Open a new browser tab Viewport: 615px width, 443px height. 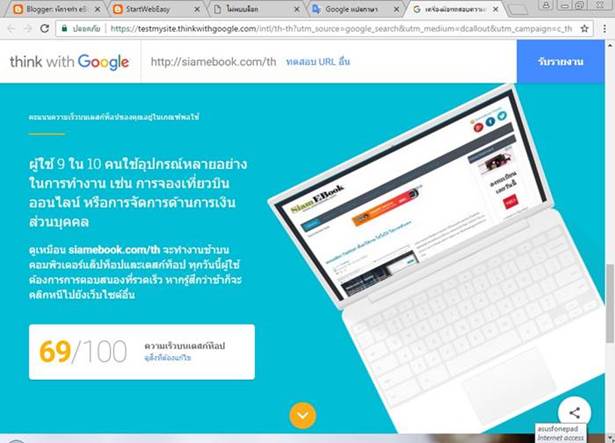tap(518, 9)
